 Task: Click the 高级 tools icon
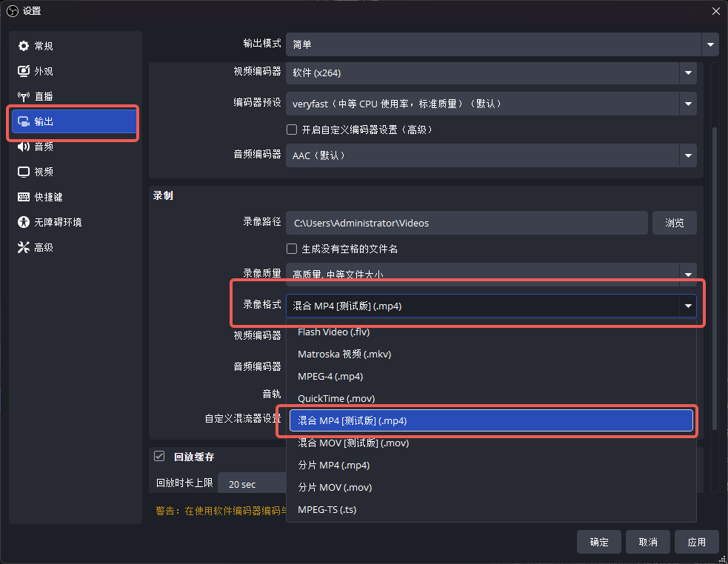(24, 247)
